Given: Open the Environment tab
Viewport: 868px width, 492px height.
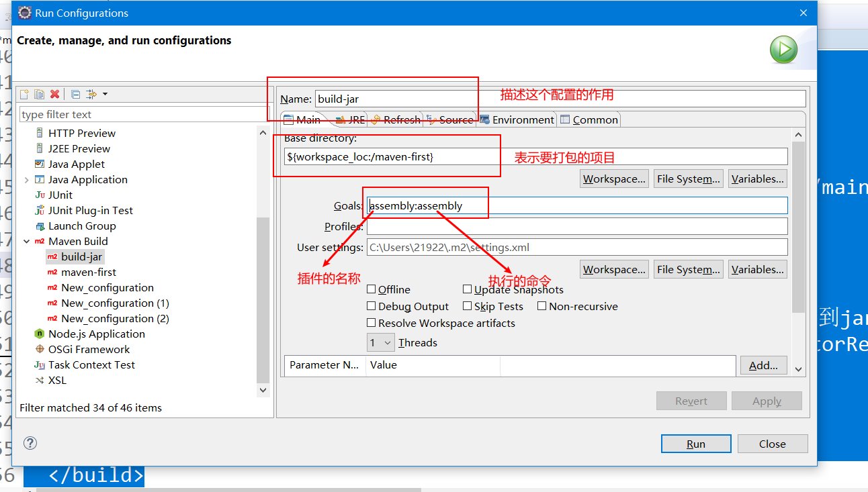Looking at the screenshot, I should pyautogui.click(x=517, y=119).
